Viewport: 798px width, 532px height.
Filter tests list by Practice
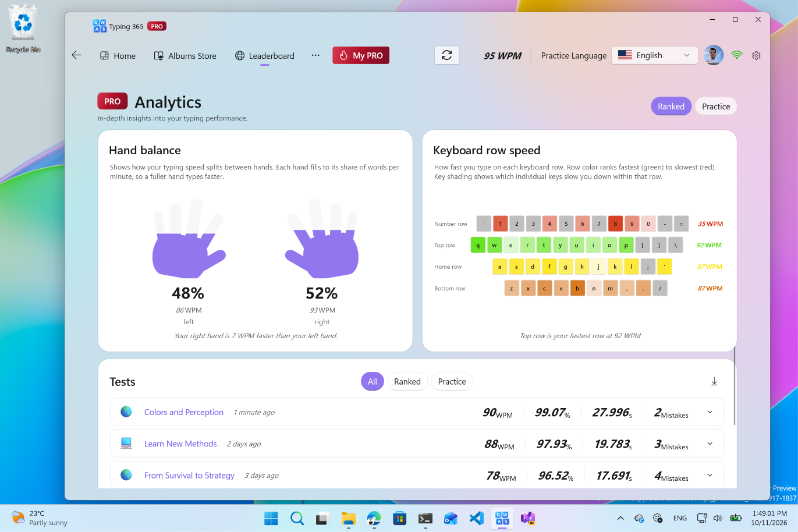point(452,382)
